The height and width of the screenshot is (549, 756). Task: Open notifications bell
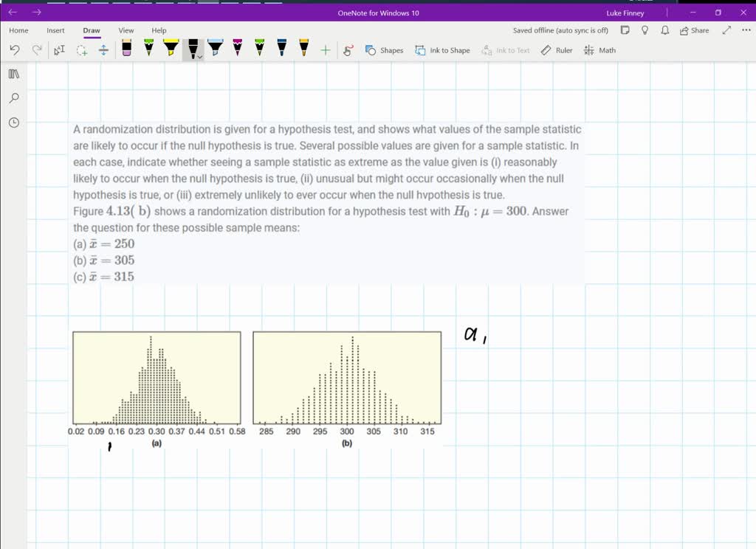tap(665, 30)
